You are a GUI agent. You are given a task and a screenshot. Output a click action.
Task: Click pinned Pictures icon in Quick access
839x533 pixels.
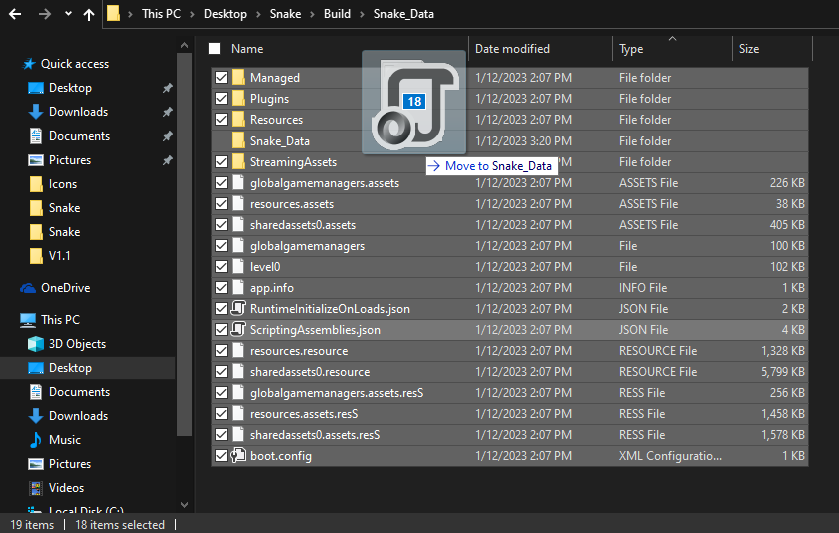[x=36, y=160]
